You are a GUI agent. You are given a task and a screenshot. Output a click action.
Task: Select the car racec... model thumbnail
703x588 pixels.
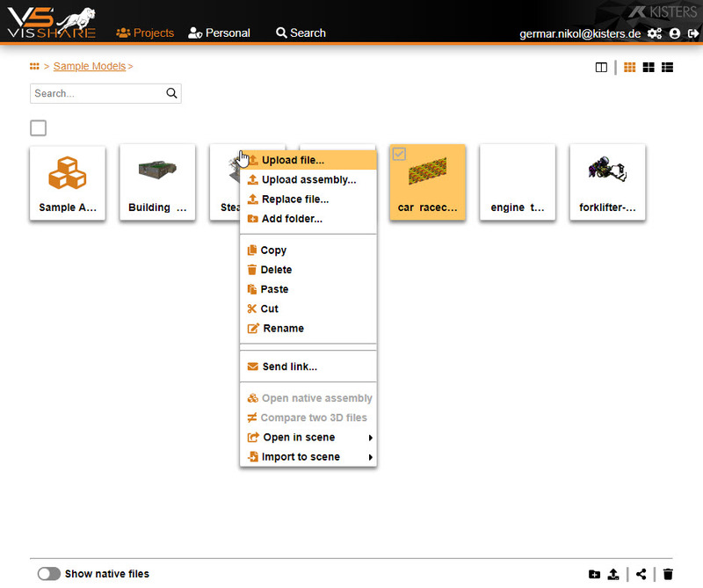click(427, 171)
